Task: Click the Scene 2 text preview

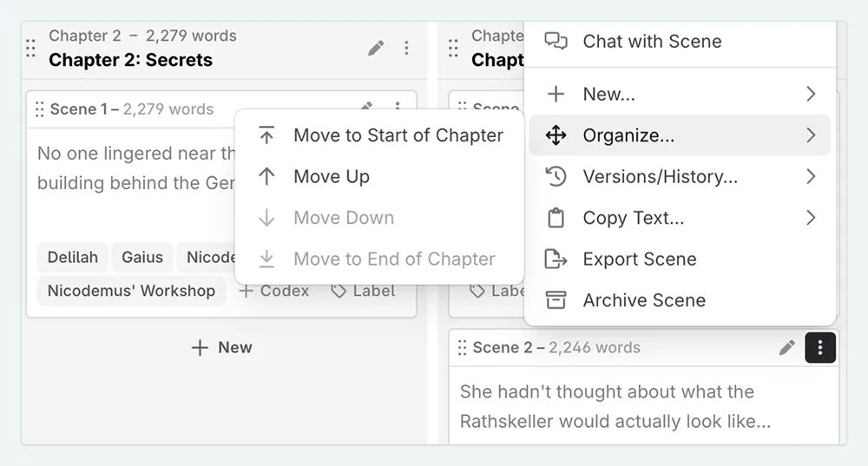Action: pyautogui.click(x=615, y=406)
